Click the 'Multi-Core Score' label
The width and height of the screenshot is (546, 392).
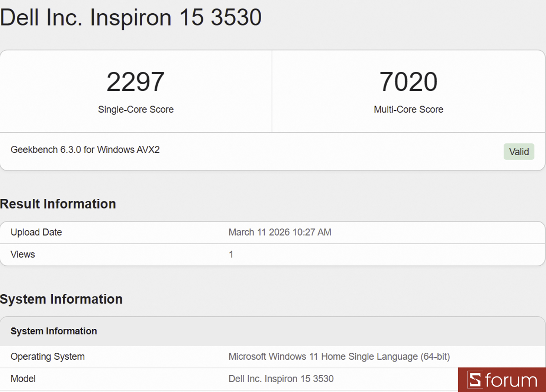pyautogui.click(x=408, y=109)
